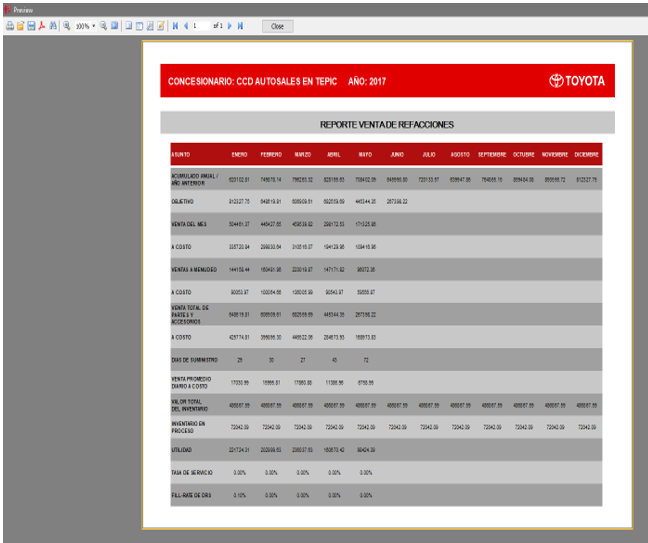Click the FILL-RATE DE DRS row label
648x543 pixels.
[x=191, y=495]
